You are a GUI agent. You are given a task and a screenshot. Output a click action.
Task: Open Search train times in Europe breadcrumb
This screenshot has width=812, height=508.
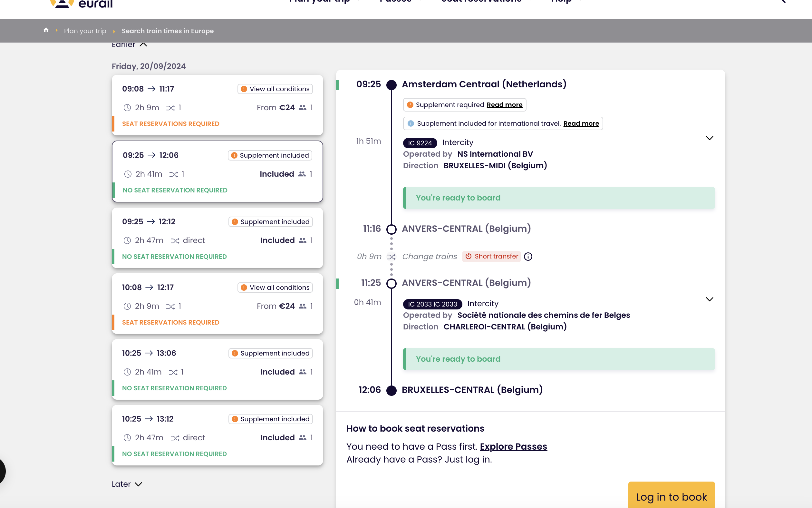168,31
